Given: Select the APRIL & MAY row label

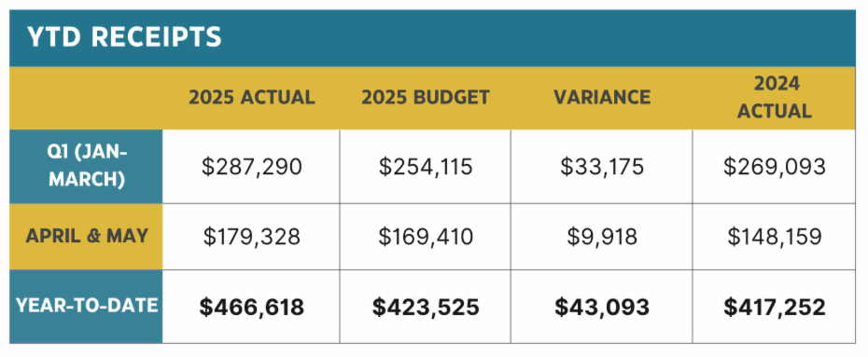Looking at the screenshot, I should pyautogui.click(x=86, y=237).
